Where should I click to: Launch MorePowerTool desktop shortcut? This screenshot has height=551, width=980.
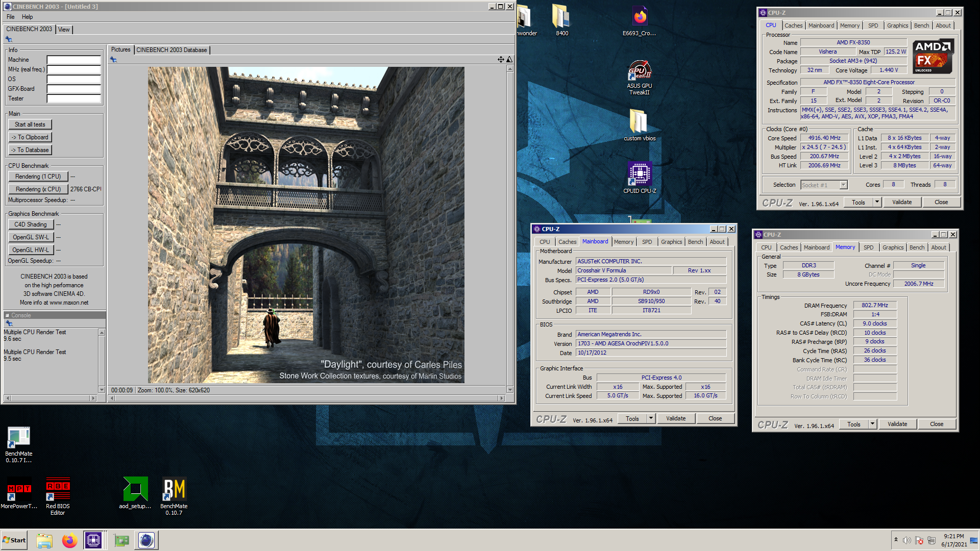coord(19,493)
